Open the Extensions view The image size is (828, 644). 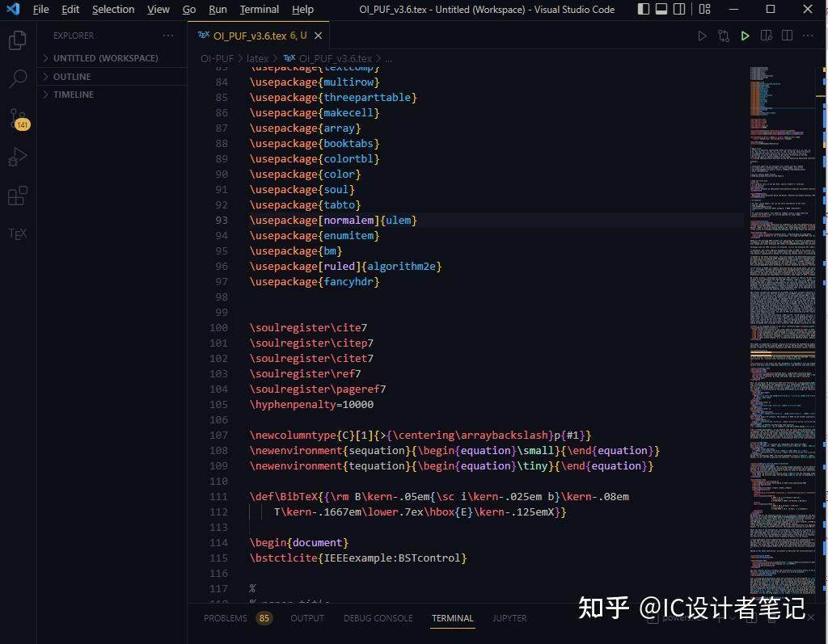(18, 196)
